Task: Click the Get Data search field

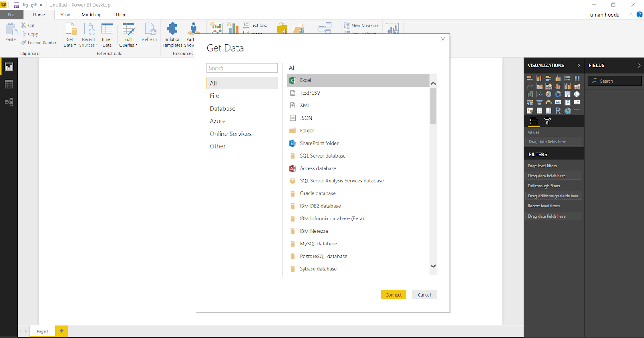Action: [242, 68]
